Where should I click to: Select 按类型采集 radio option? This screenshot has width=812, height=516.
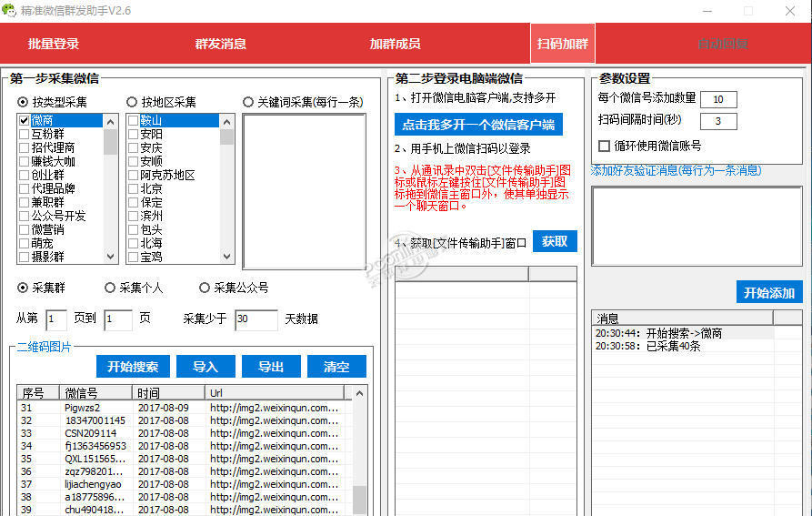[23, 102]
